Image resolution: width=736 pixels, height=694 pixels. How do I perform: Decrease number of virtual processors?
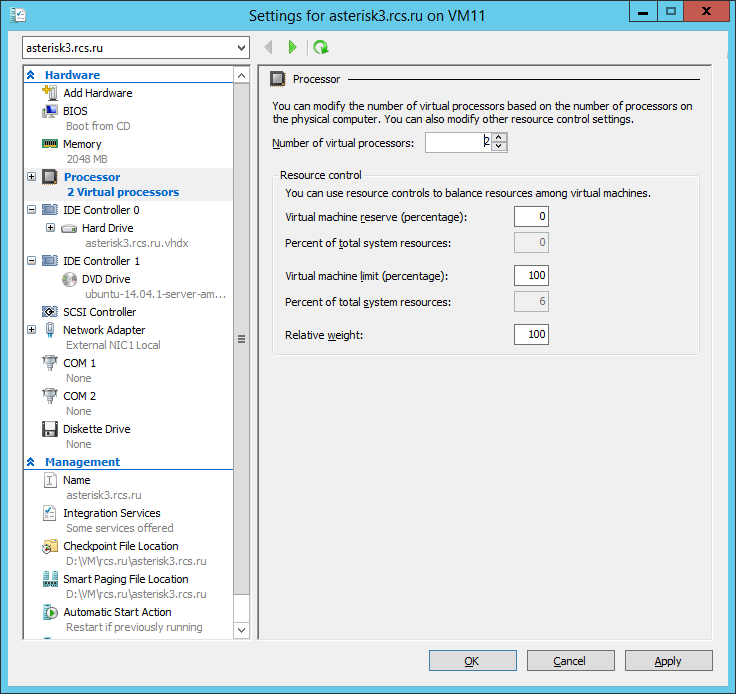(x=499, y=146)
